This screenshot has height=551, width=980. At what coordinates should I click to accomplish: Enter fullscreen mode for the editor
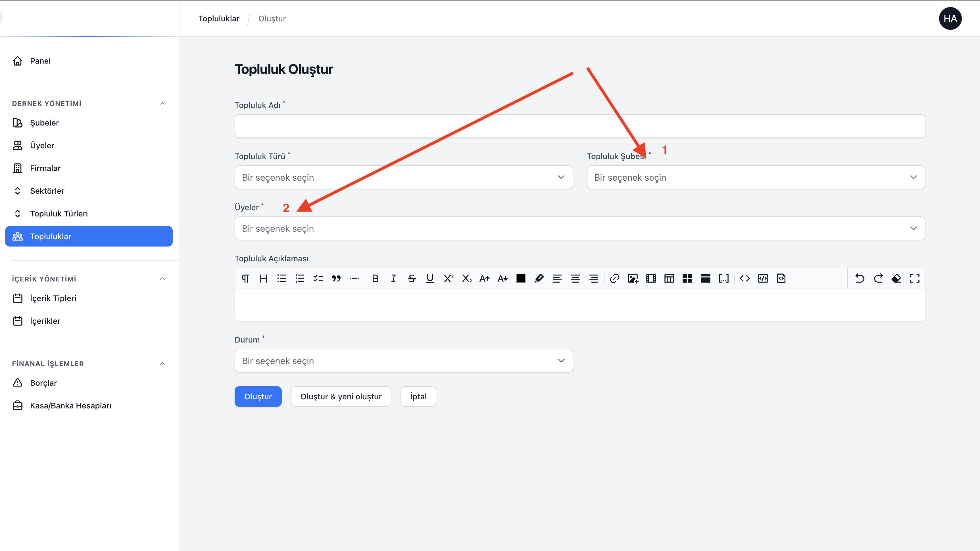point(915,278)
